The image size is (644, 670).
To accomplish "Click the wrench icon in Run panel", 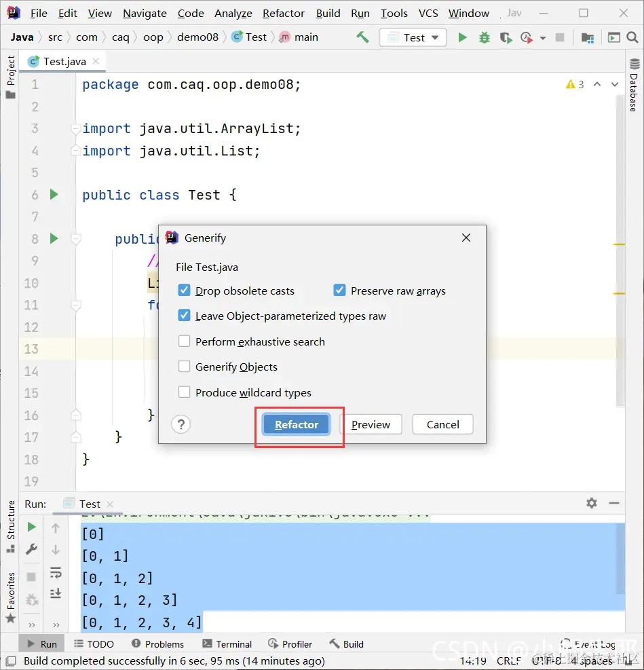I will pyautogui.click(x=32, y=549).
